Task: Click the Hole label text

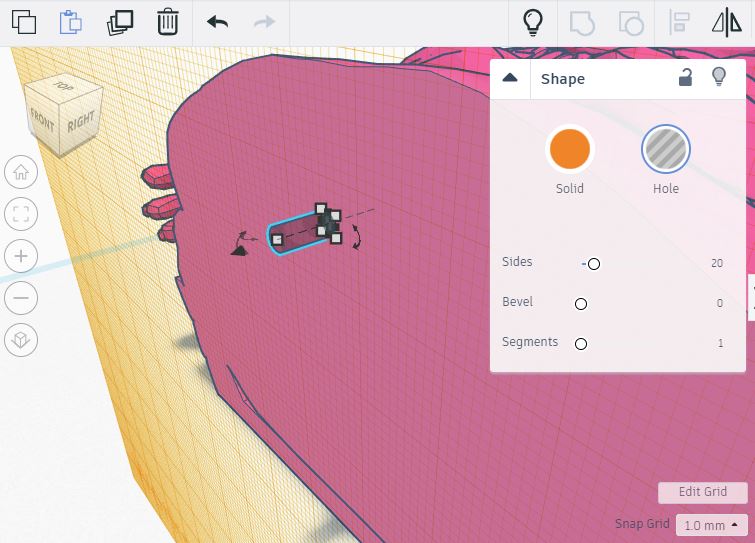Action: [666, 189]
